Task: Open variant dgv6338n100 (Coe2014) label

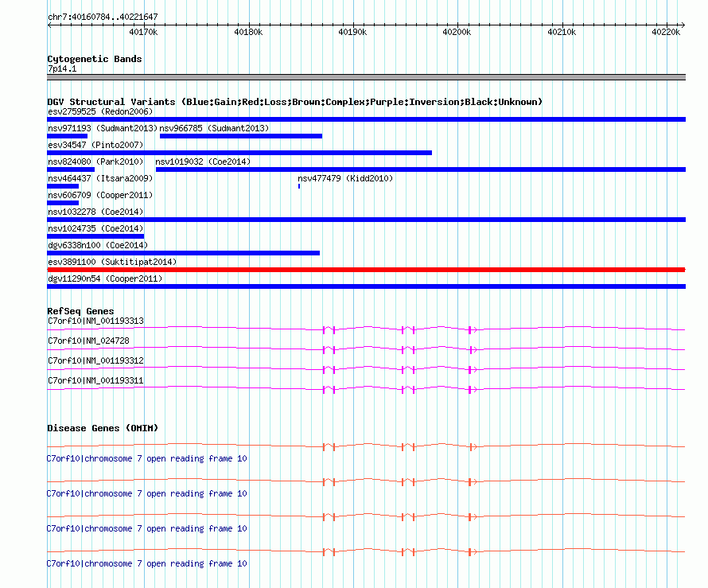Action: click(98, 245)
